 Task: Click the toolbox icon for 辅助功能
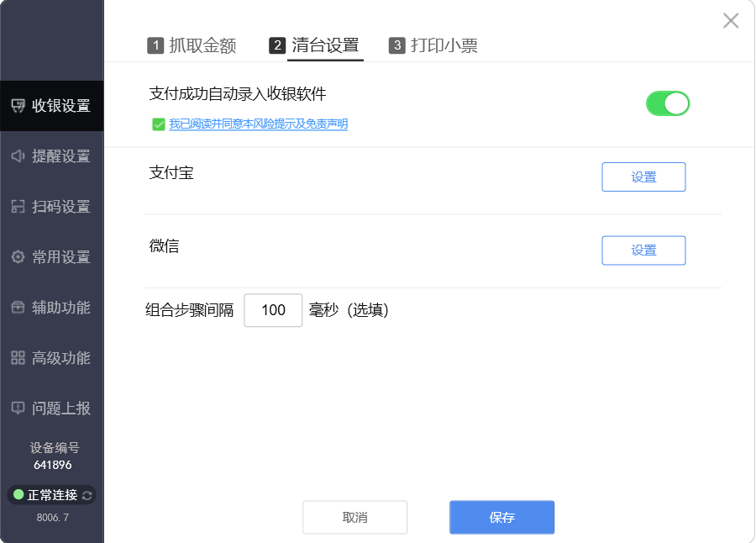18,308
